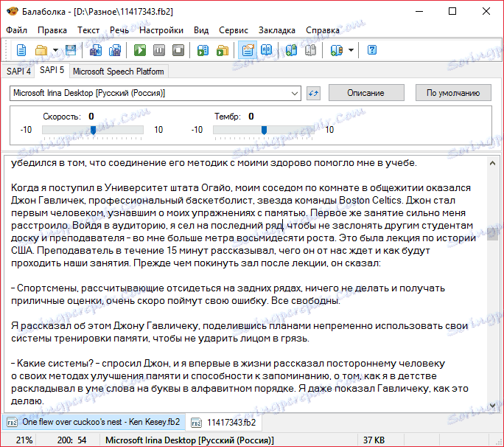
Task: Click the refresh voice list button
Action: [313, 94]
